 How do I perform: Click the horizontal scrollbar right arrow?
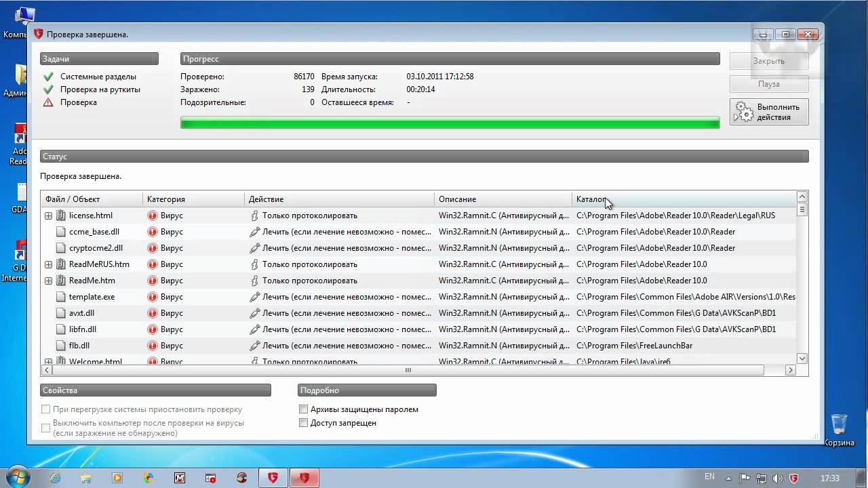pos(790,370)
